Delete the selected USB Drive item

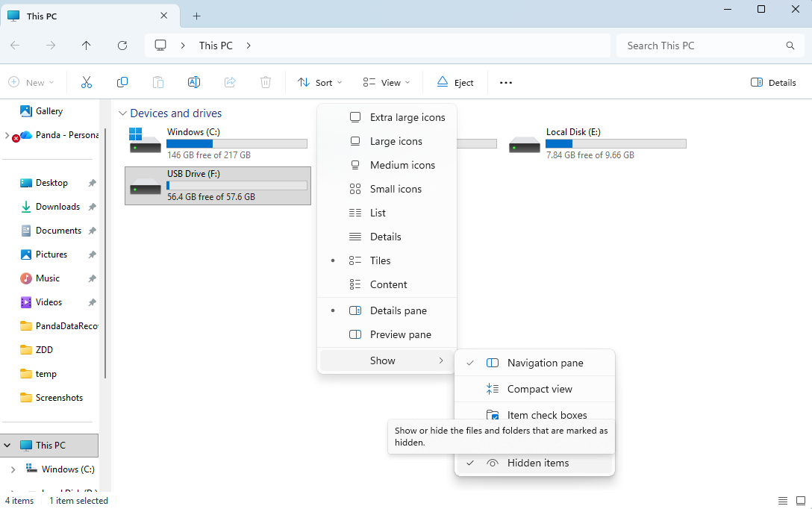pos(266,82)
